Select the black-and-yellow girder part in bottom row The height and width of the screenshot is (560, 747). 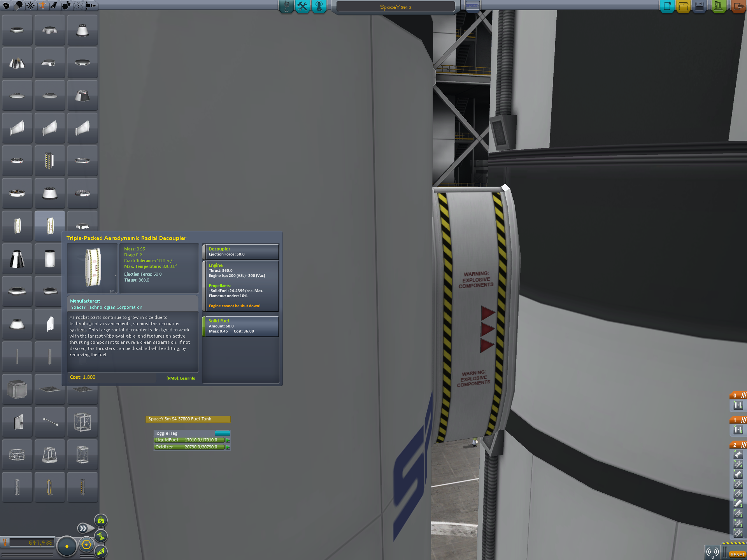[x=82, y=487]
